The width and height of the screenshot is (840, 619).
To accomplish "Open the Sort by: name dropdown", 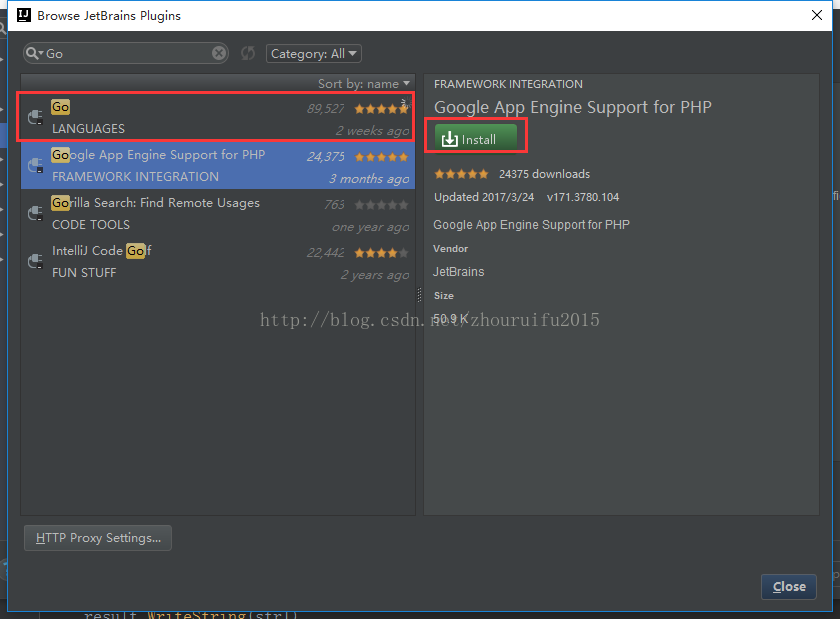I will tap(364, 84).
